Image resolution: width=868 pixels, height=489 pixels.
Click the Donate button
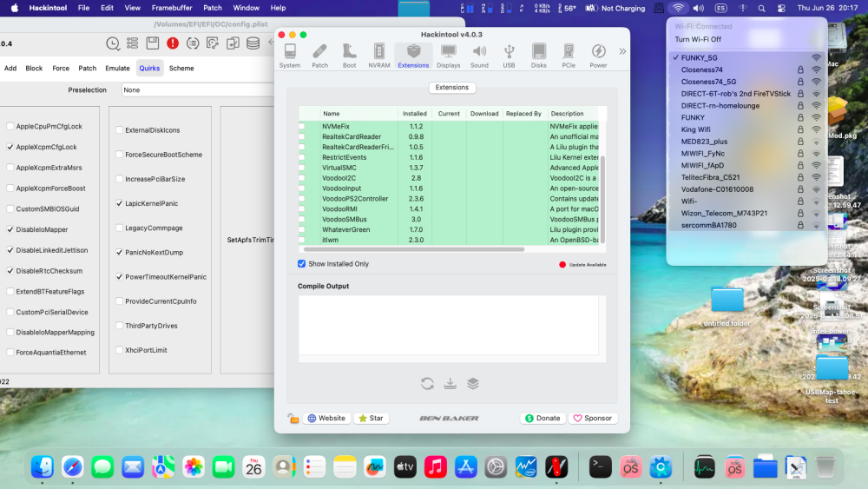tap(542, 418)
